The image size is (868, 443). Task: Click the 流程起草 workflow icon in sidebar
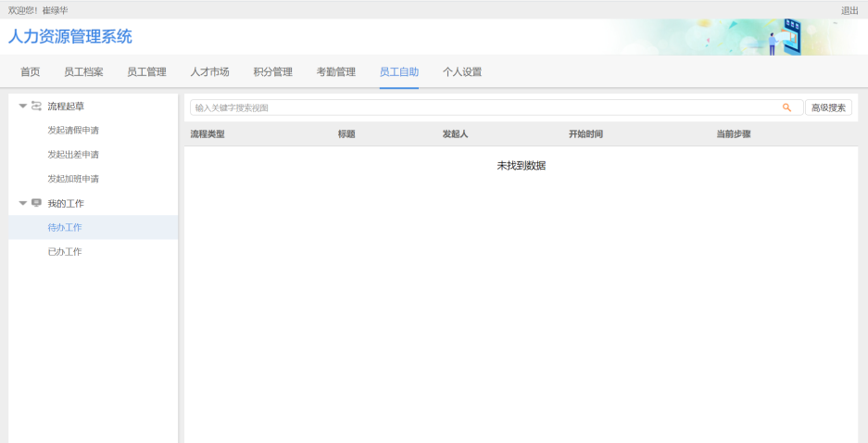point(36,107)
